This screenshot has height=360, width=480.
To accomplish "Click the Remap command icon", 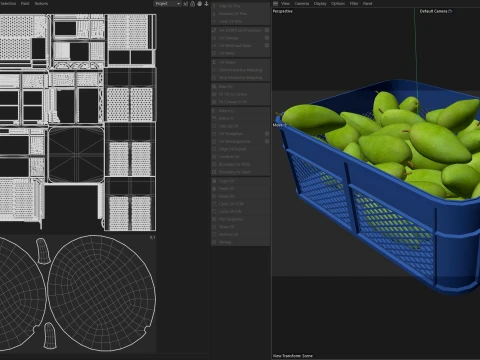I will click(214, 242).
